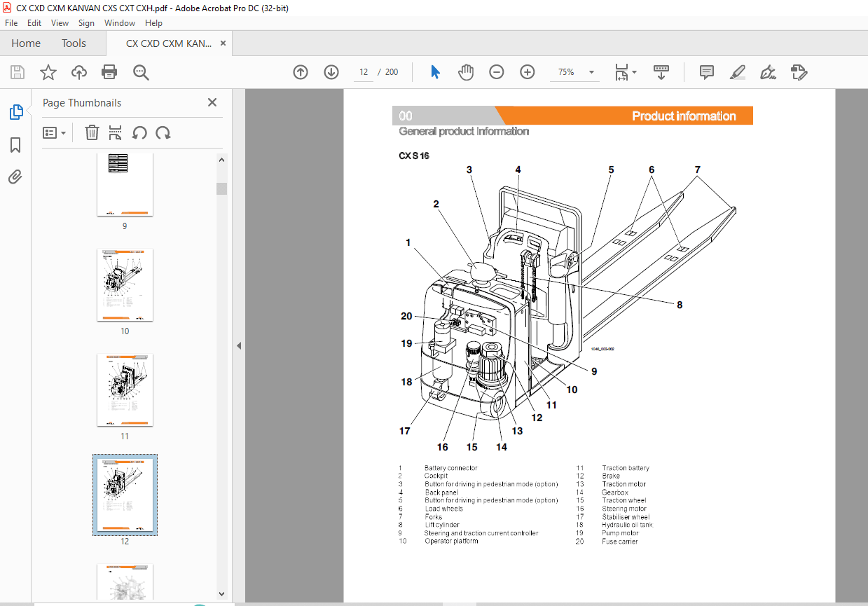Open the Fill & Sign tool

(768, 71)
